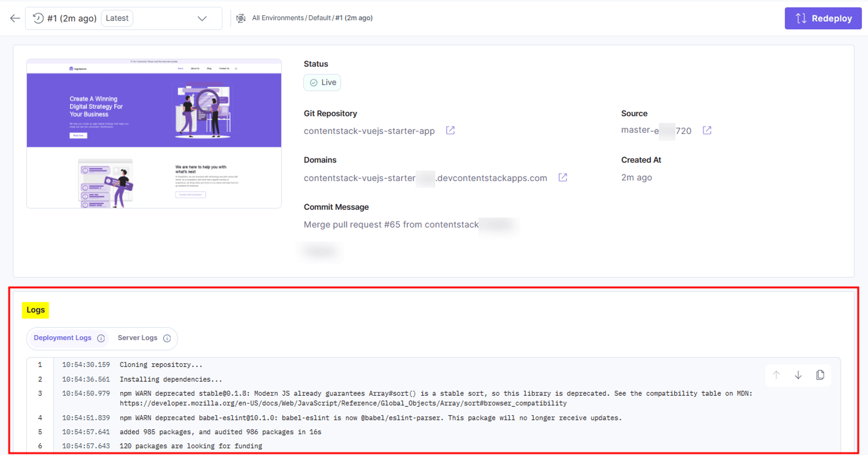Click the master source commit text
Image resolution: width=868 pixels, height=455 pixels.
[x=656, y=131]
